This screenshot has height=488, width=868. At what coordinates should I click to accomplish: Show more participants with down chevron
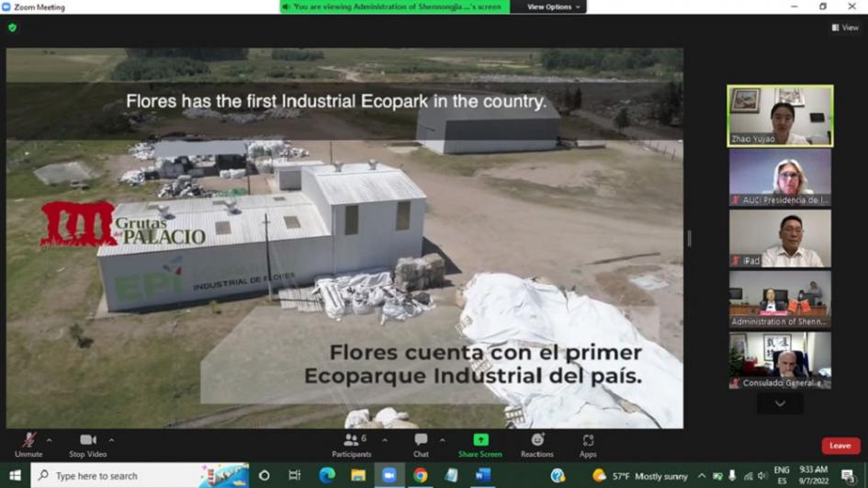(780, 403)
